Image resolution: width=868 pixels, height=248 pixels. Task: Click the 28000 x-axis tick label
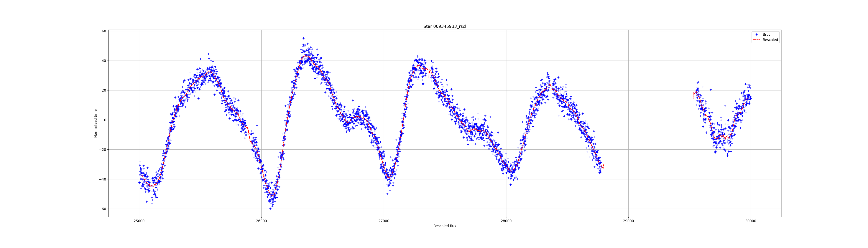pyautogui.click(x=506, y=221)
